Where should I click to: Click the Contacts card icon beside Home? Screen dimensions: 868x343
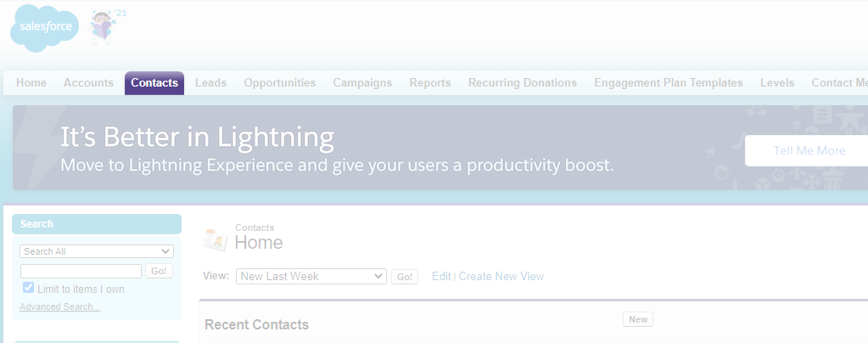216,239
